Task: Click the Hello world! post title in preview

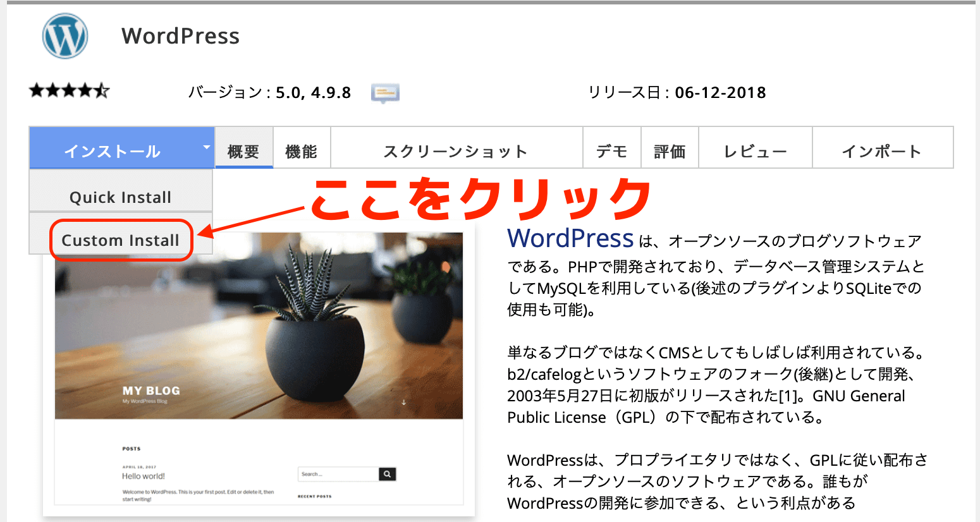Action: pos(144,476)
